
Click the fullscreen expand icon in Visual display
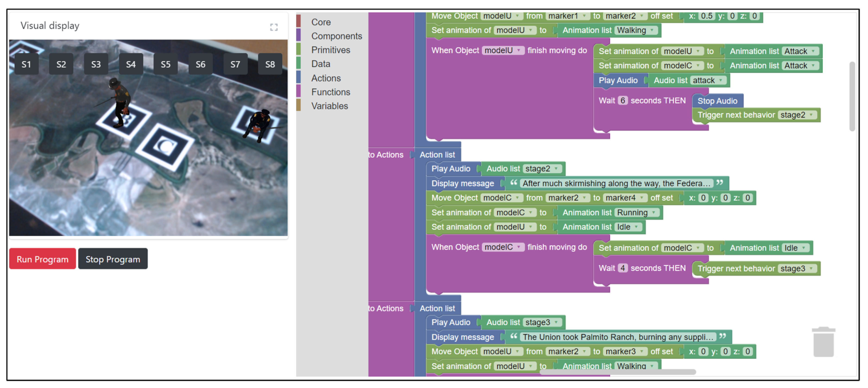(x=274, y=27)
